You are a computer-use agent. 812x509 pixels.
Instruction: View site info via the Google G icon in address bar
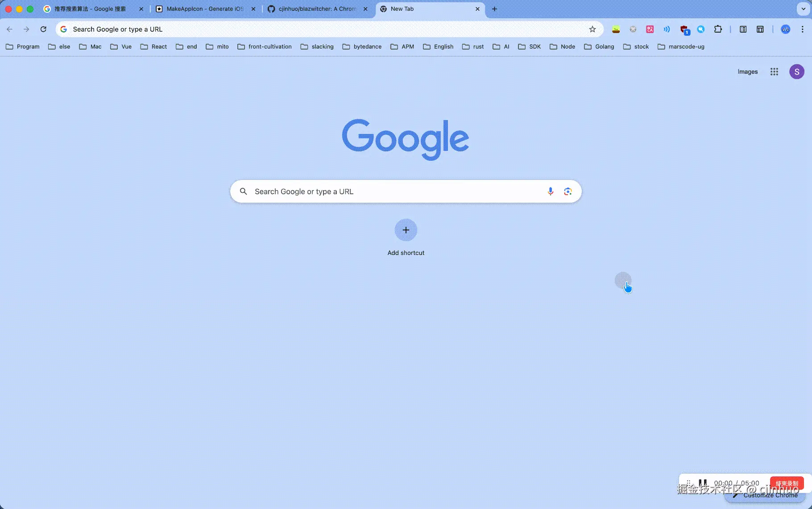click(x=64, y=29)
